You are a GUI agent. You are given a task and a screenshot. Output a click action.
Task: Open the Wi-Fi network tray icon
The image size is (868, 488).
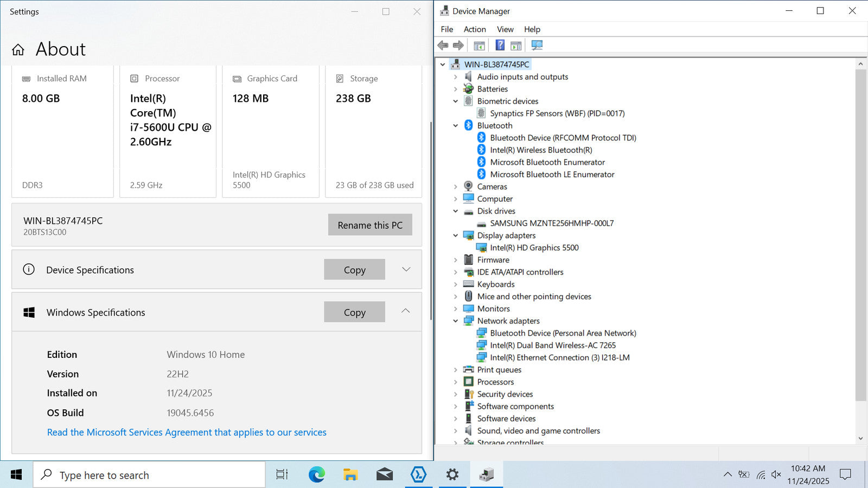(x=761, y=475)
